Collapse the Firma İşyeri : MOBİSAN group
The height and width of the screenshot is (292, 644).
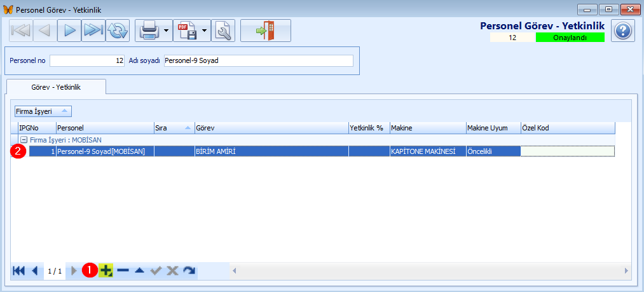click(x=24, y=140)
